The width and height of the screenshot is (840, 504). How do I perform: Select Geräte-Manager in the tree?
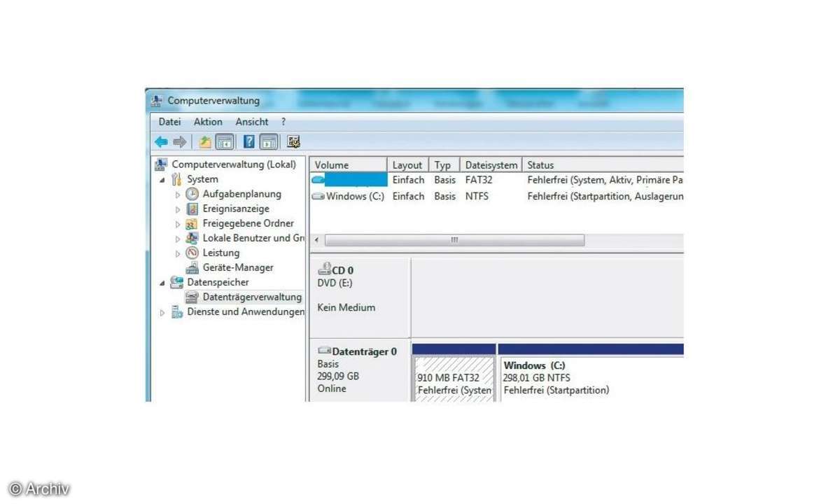(x=238, y=268)
